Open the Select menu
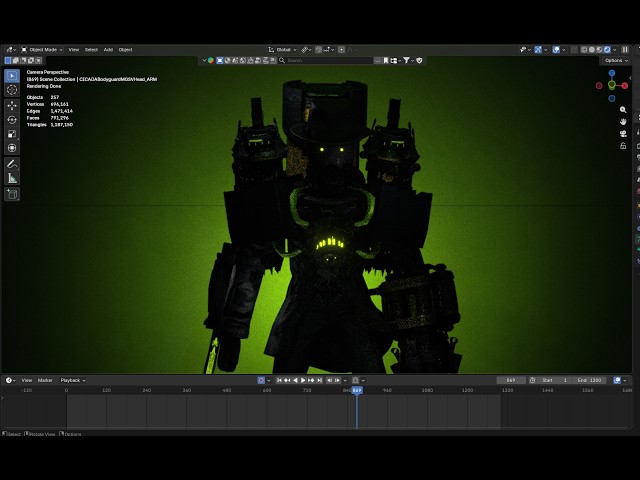 tap(91, 50)
